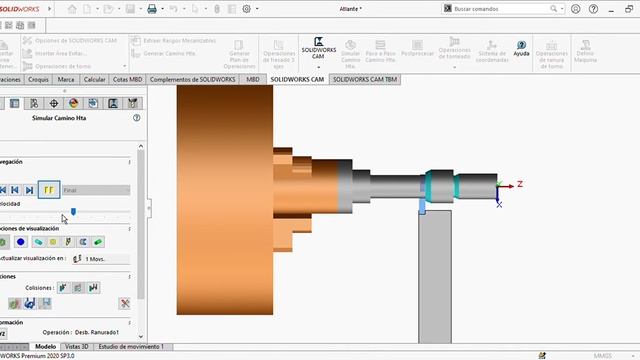Switch to the Cotas MBD tab
The height and width of the screenshot is (360, 640).
[x=127, y=80]
